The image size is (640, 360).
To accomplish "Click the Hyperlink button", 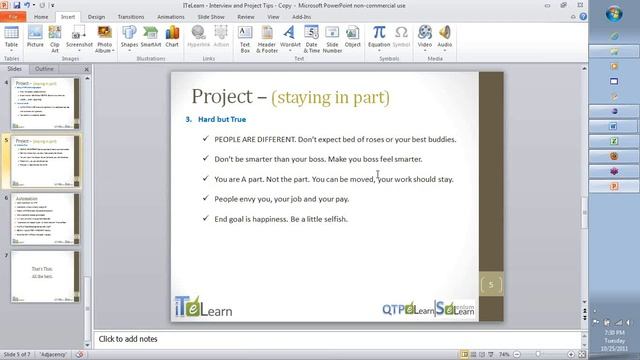I will point(199,36).
